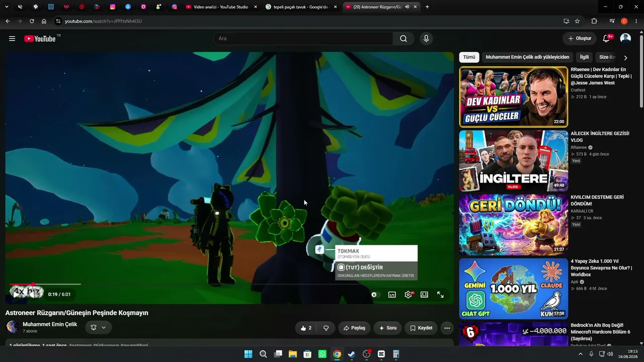Select the İlgili filter chip
644x362 pixels.
pos(584,57)
